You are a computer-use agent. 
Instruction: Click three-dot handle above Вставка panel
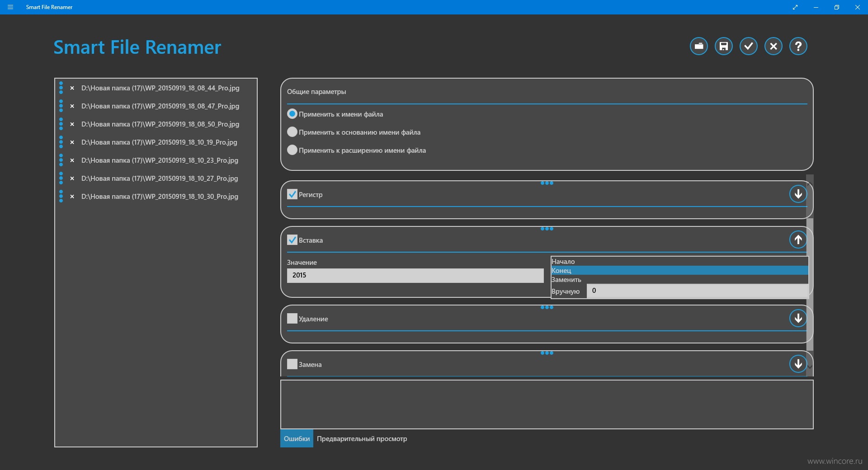pyautogui.click(x=547, y=229)
